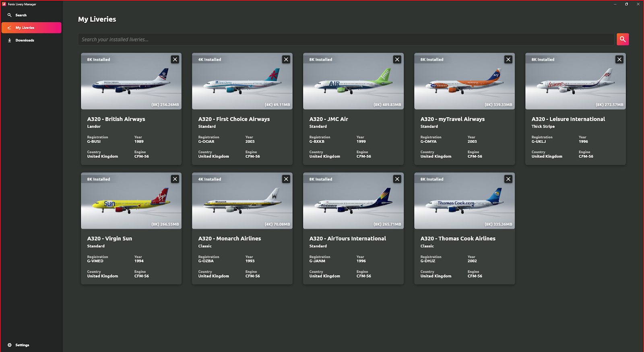
Task: Click the A320 - AirTours International title
Action: pyautogui.click(x=348, y=239)
